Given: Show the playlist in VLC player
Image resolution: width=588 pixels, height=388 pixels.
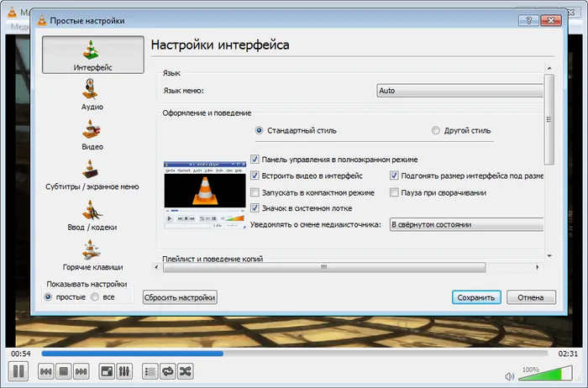Looking at the screenshot, I should (x=150, y=371).
